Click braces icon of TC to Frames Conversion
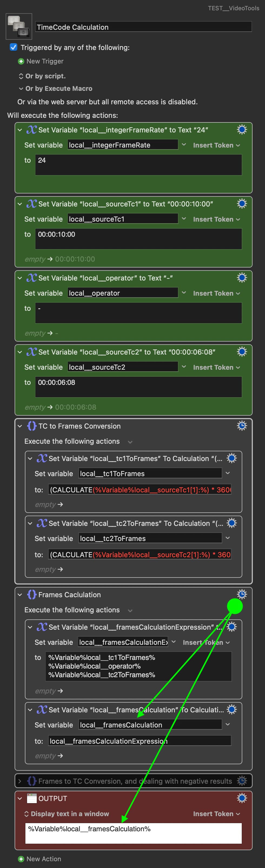 pyautogui.click(x=32, y=426)
